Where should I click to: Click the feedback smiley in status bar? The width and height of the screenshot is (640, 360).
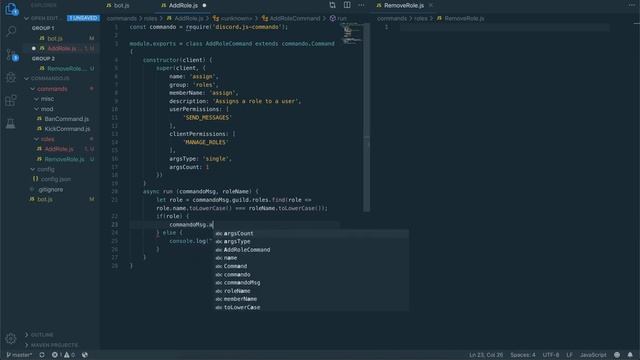[x=617, y=355]
